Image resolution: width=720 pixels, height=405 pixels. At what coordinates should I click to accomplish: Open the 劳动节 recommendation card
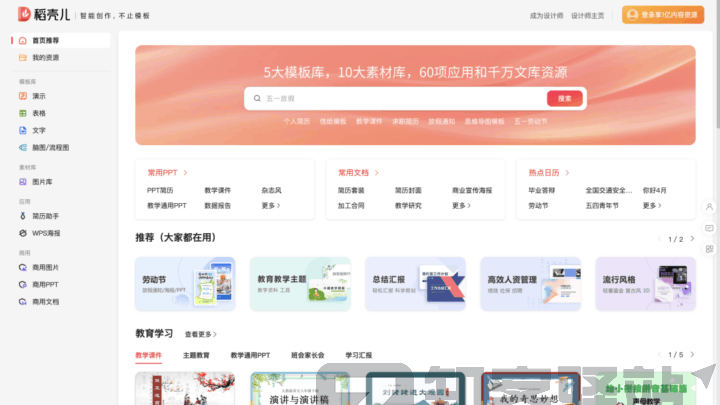(185, 284)
